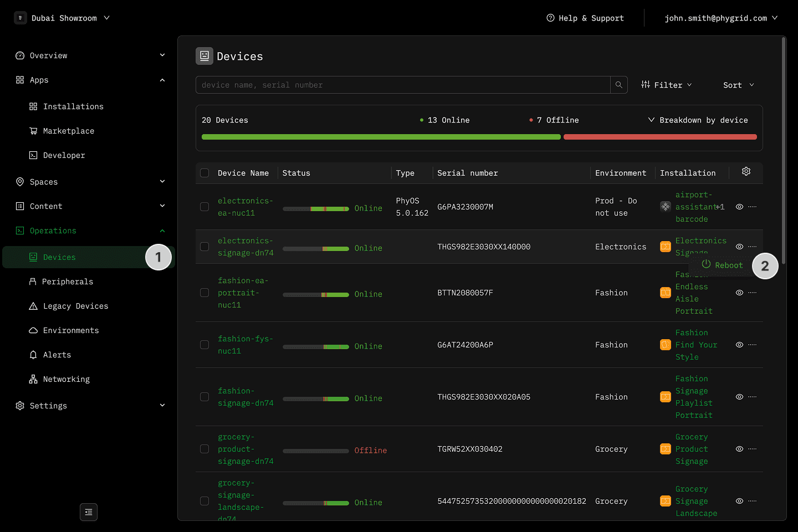Open the john.smith@phygrid.com account menu
This screenshot has width=798, height=532.
click(x=721, y=18)
